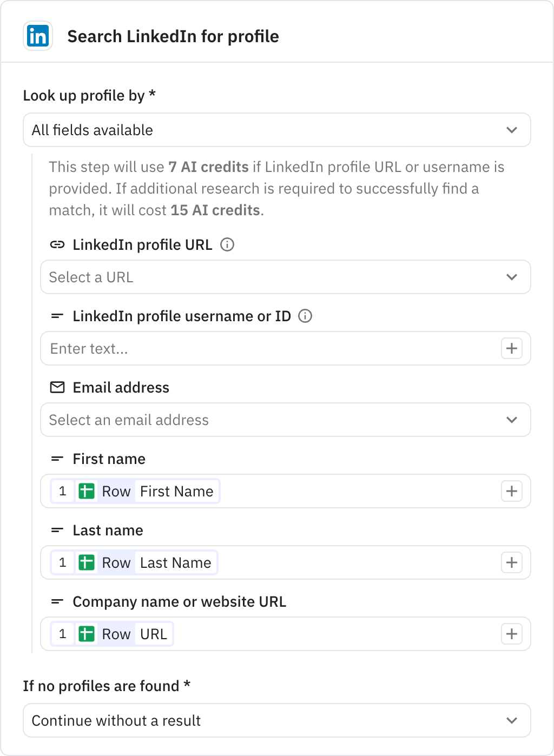Screen dimensions: 554x756
Task: Click plus button in First name field
Action: [512, 491]
